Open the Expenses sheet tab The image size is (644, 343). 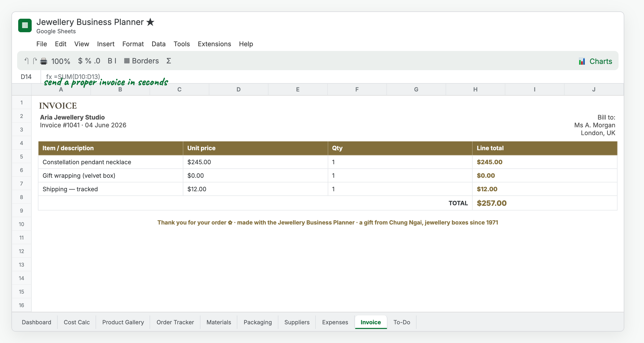click(335, 322)
